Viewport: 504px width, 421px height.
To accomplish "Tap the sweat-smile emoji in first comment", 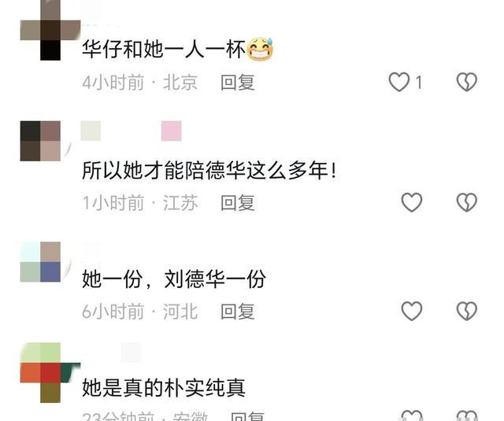I will (x=260, y=49).
